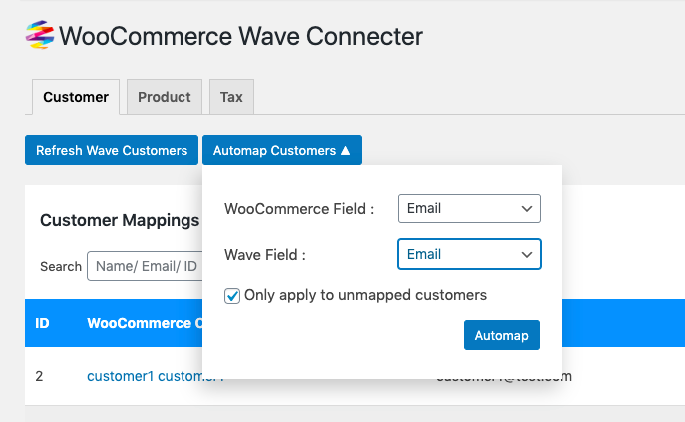Click the WooCommerce Wave Connecter title
685x422 pixels.
(x=241, y=36)
